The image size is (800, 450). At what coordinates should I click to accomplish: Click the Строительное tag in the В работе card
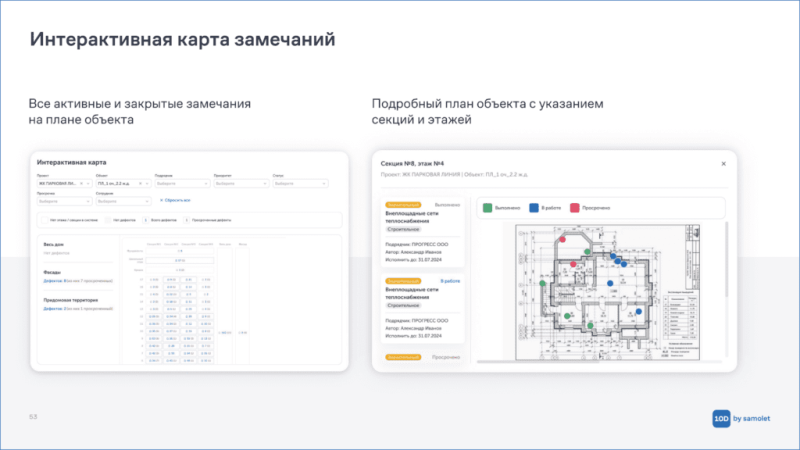pyautogui.click(x=403, y=306)
